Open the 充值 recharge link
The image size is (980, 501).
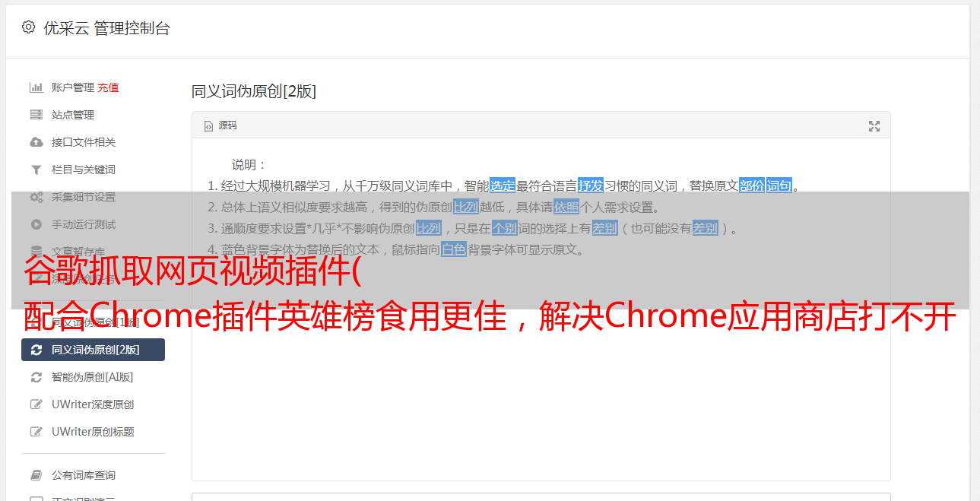click(x=108, y=87)
